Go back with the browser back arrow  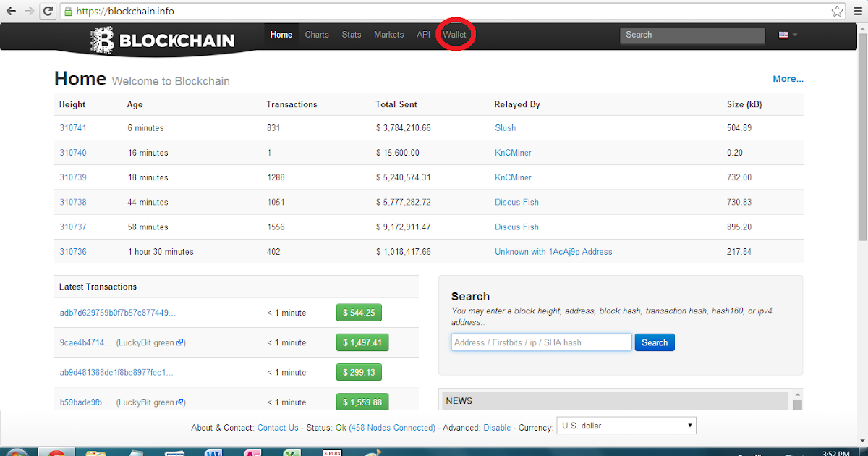coord(11,12)
